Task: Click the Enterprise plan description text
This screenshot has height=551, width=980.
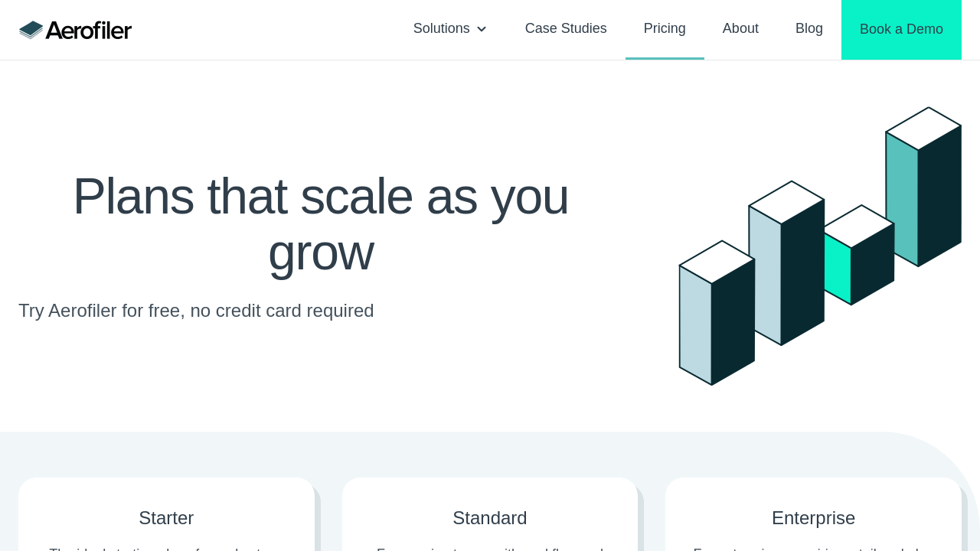Action: tap(813, 547)
